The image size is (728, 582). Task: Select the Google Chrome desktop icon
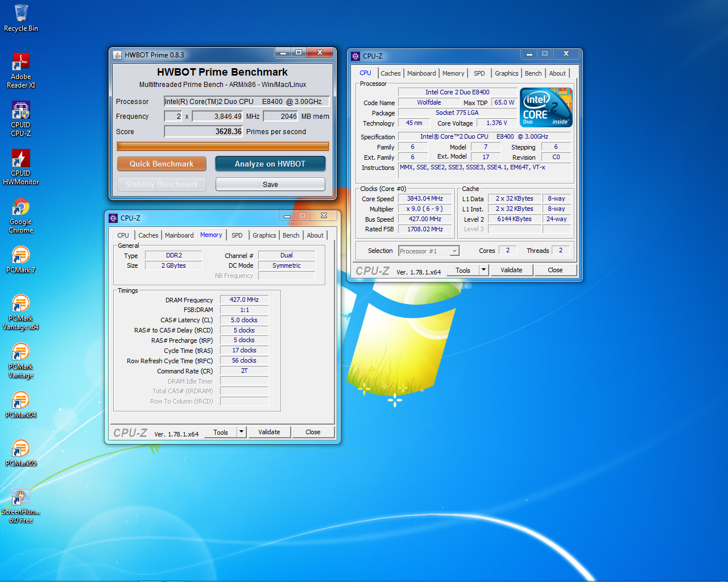click(21, 215)
